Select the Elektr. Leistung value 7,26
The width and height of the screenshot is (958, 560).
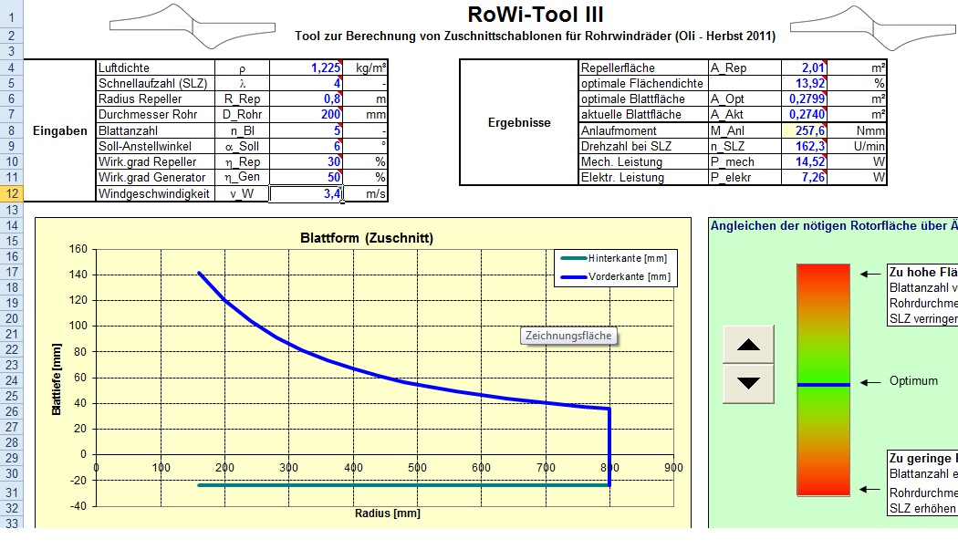pos(807,178)
